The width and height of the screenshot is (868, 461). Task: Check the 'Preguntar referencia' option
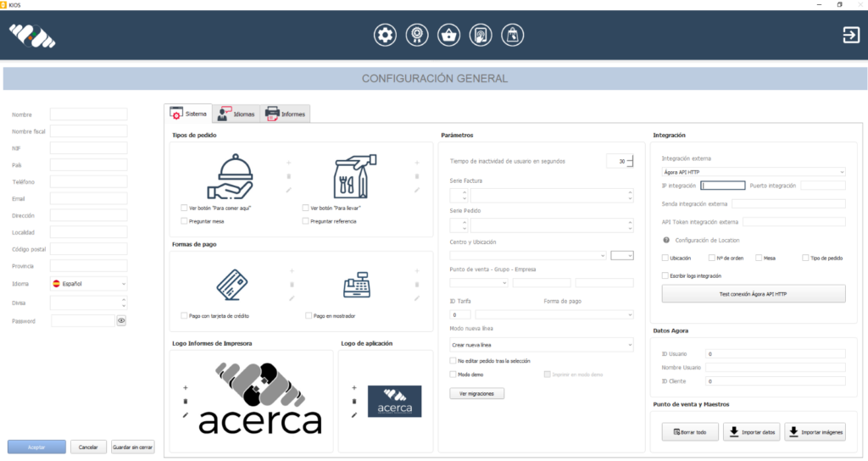pyautogui.click(x=305, y=221)
